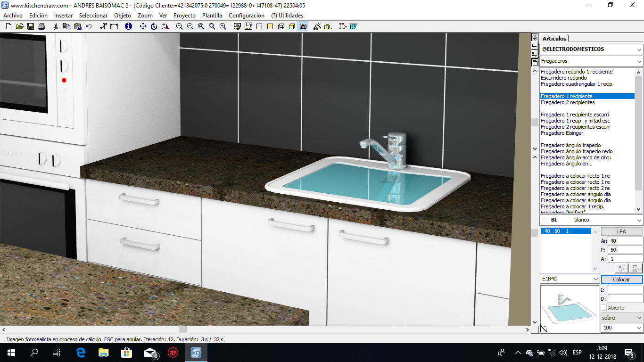Select the Zoom in magnifier icon
This screenshot has height=362, width=644.
(x=179, y=26)
